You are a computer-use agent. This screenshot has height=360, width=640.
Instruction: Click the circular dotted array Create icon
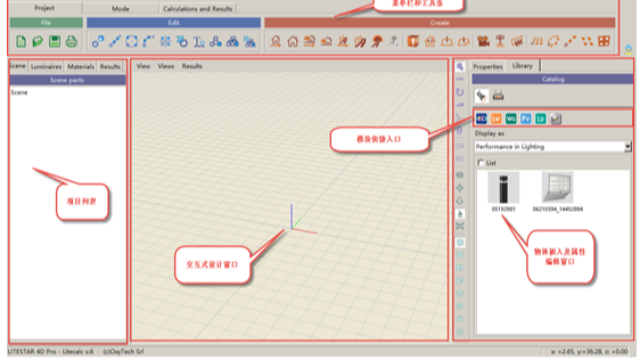click(553, 41)
